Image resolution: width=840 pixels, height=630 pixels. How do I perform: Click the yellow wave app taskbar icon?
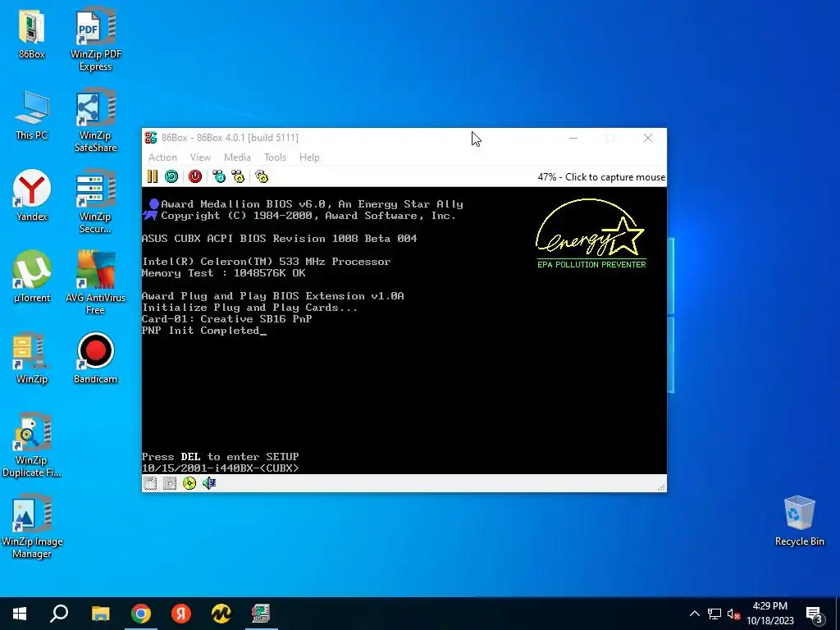coord(221,614)
